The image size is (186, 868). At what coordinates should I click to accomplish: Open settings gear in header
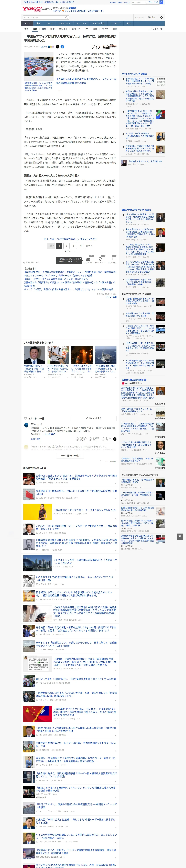click(x=161, y=17)
